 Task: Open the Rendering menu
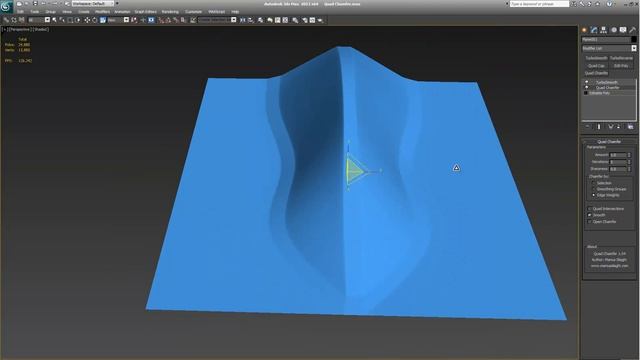tap(170, 12)
